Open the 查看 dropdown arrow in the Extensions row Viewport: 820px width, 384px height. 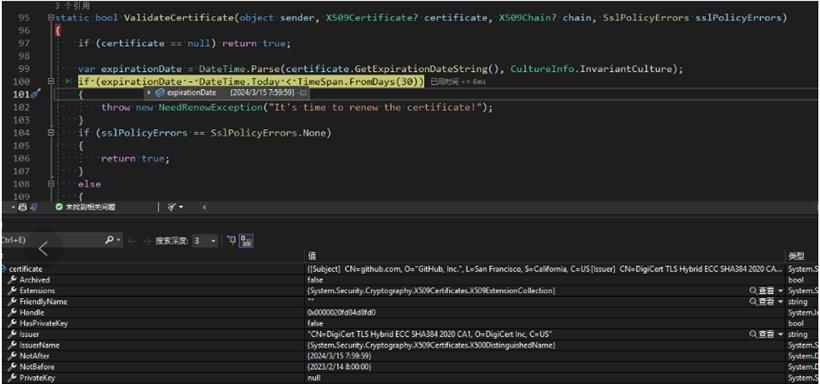click(780, 291)
